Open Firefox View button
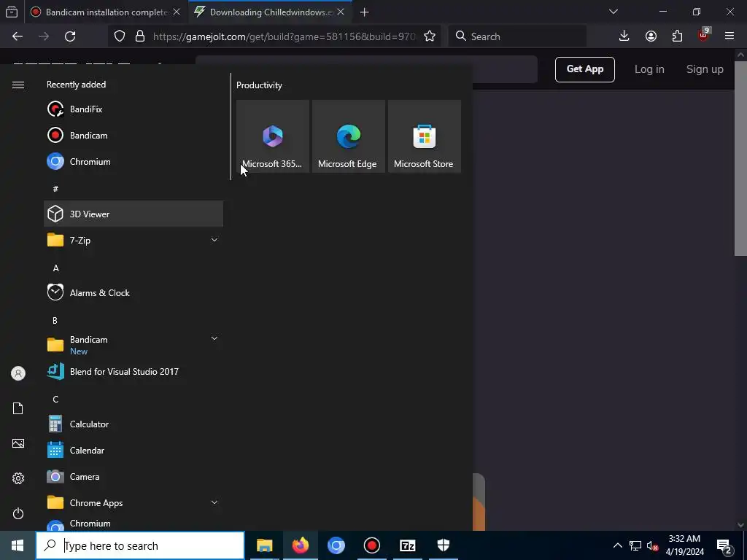The image size is (747, 560). pyautogui.click(x=12, y=12)
